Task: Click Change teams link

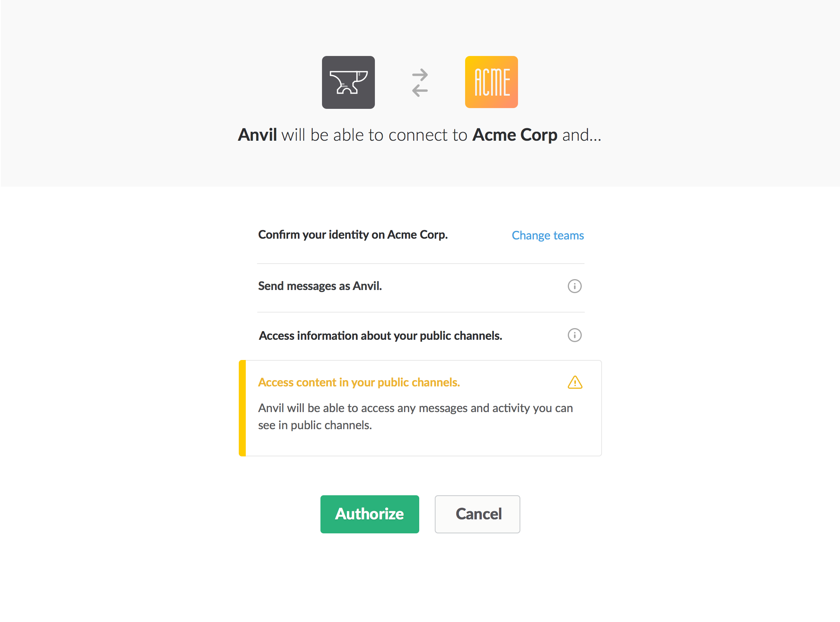Action: click(x=548, y=234)
